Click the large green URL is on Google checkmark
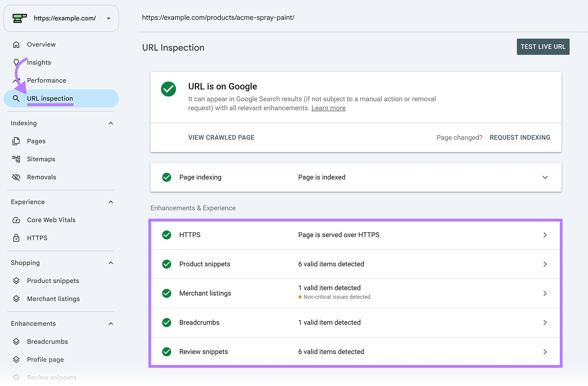 [169, 89]
